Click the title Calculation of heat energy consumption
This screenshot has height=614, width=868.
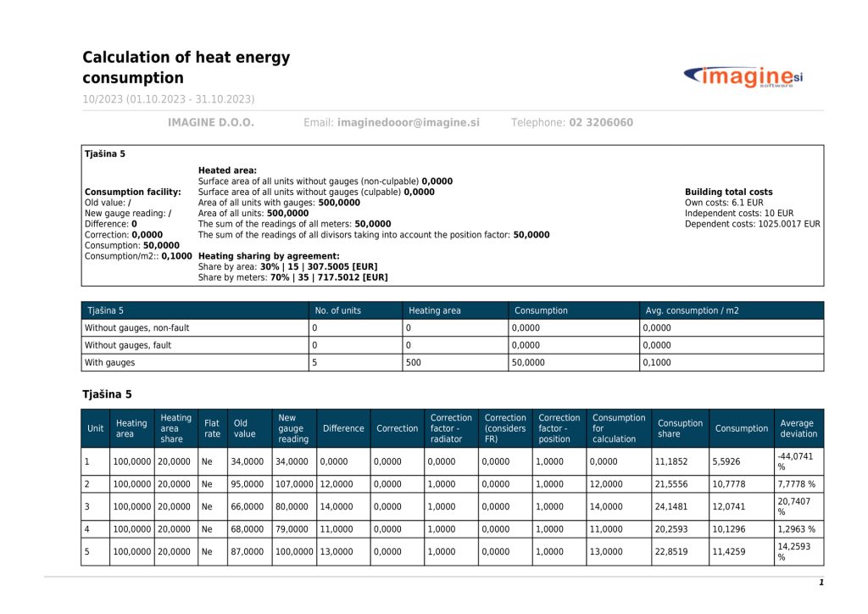tap(186, 68)
